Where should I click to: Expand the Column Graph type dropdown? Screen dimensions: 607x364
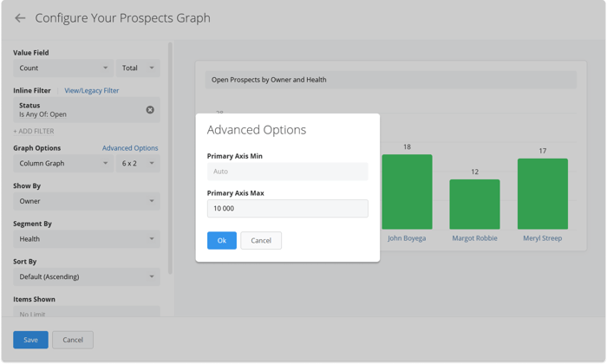62,163
